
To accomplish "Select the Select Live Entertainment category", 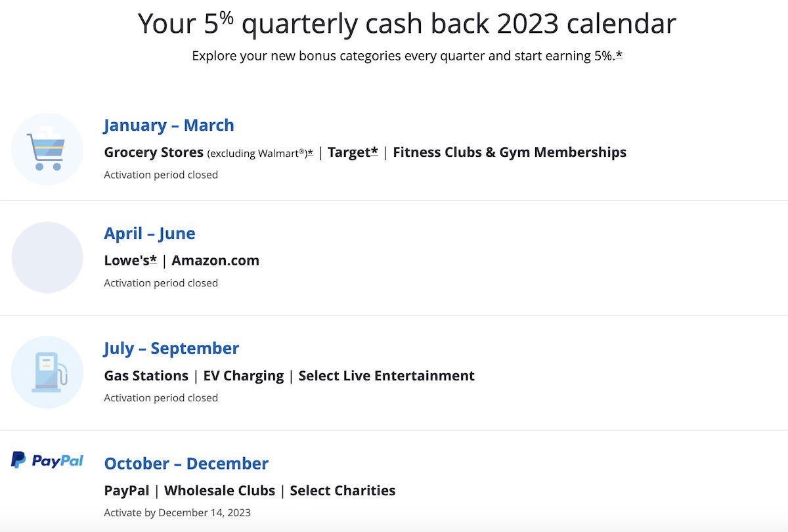I will pos(387,376).
